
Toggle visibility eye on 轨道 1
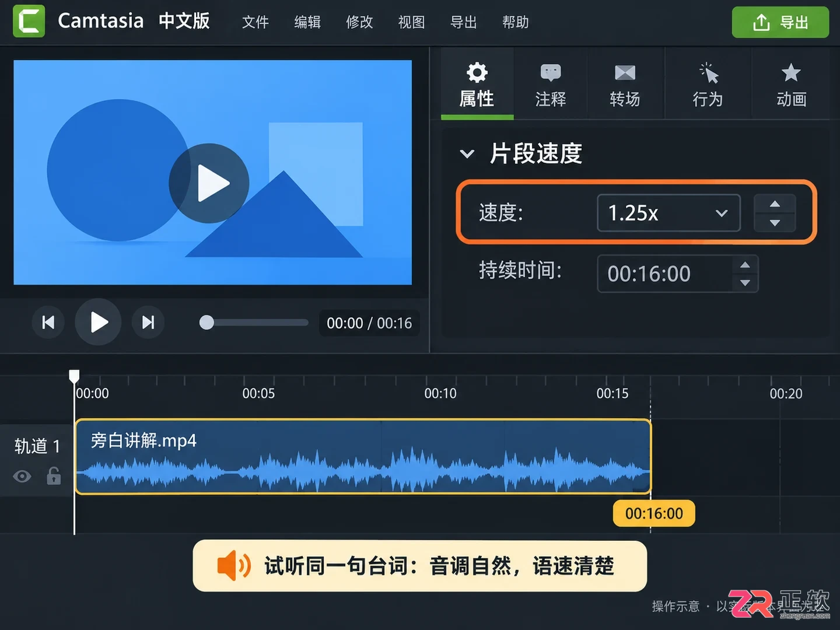point(22,477)
